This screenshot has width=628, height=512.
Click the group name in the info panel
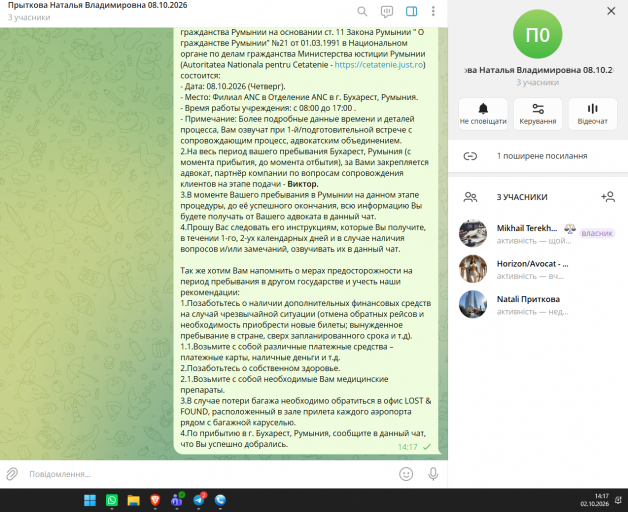[537, 70]
